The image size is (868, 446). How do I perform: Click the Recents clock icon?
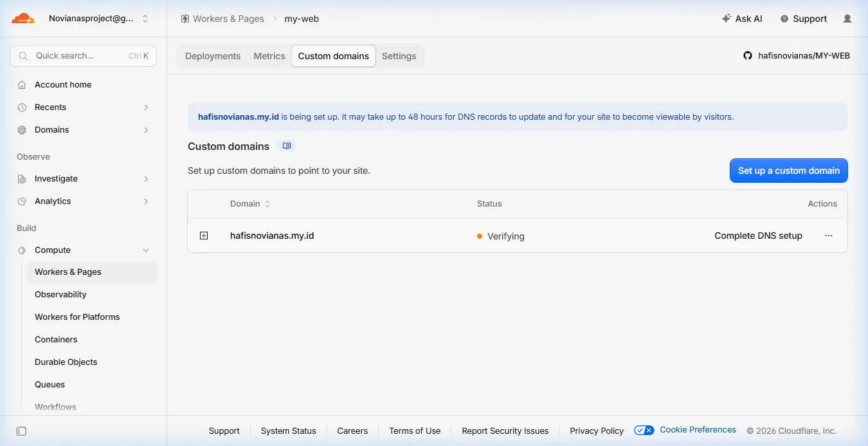click(x=22, y=107)
